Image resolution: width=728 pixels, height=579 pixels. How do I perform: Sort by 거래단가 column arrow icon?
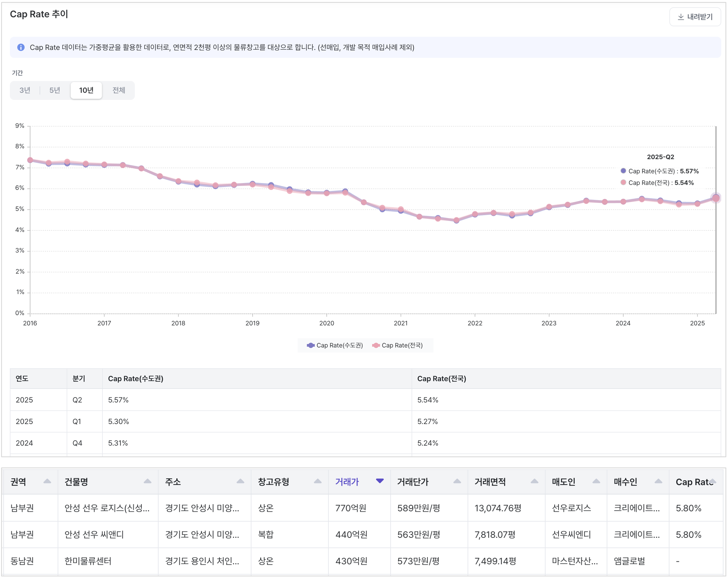(457, 481)
